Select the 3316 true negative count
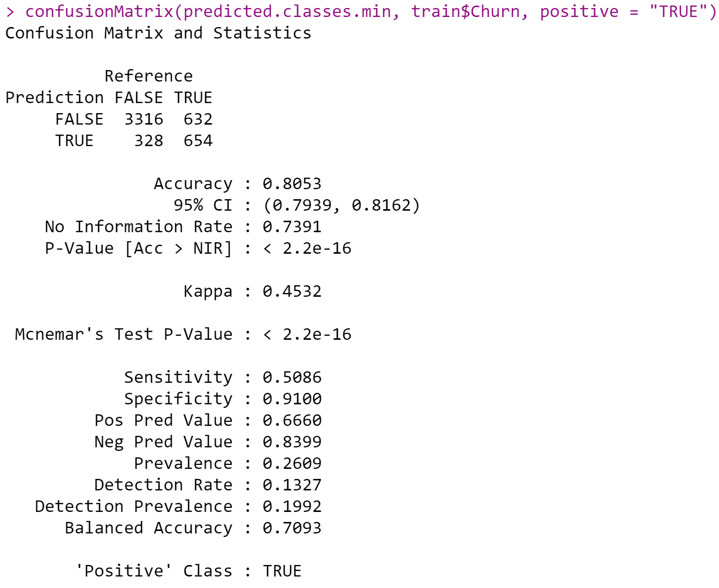This screenshot has height=588, width=719. (x=144, y=119)
